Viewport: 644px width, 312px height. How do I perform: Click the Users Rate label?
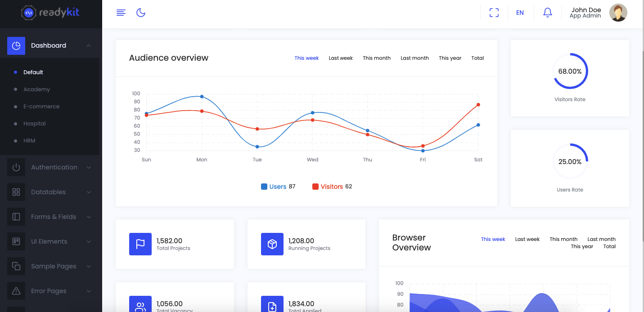point(570,190)
